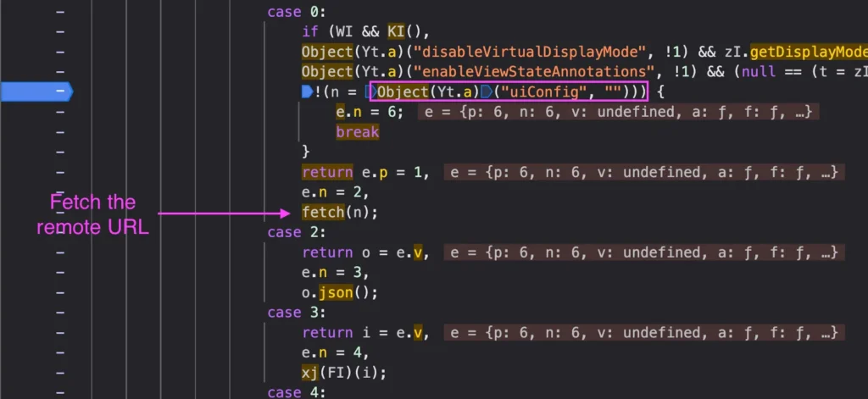This screenshot has width=868, height=399.
Task: Click the pink "Fetch the remote URL" annotation
Action: 92,214
